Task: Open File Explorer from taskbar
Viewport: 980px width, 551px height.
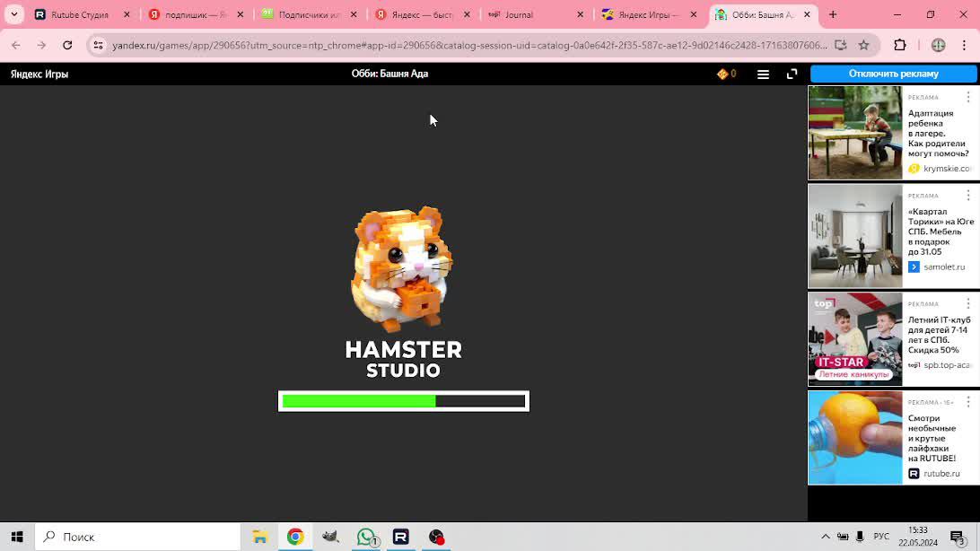Action: [260, 537]
